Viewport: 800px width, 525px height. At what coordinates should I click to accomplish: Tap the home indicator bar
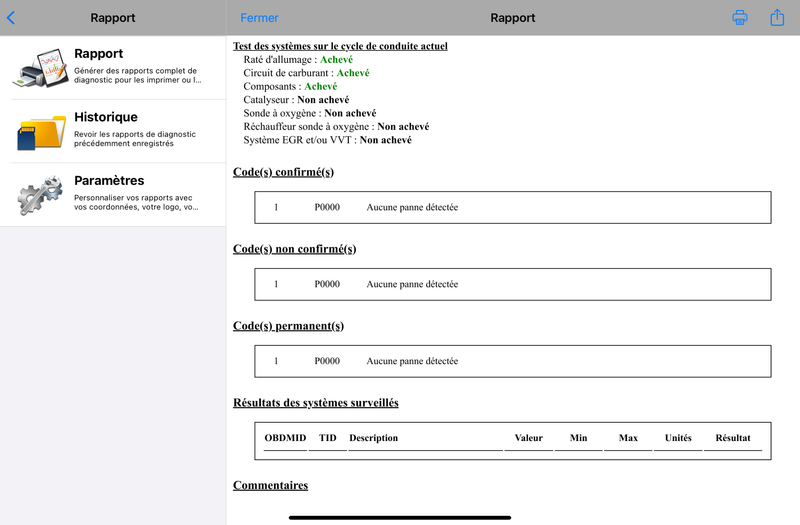[x=400, y=517]
